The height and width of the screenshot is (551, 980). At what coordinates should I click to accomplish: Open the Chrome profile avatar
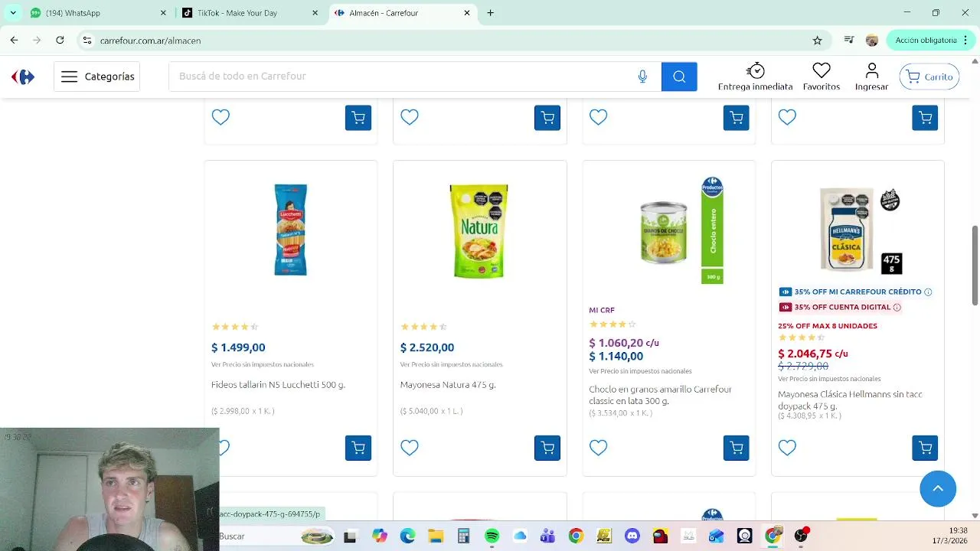[871, 41]
